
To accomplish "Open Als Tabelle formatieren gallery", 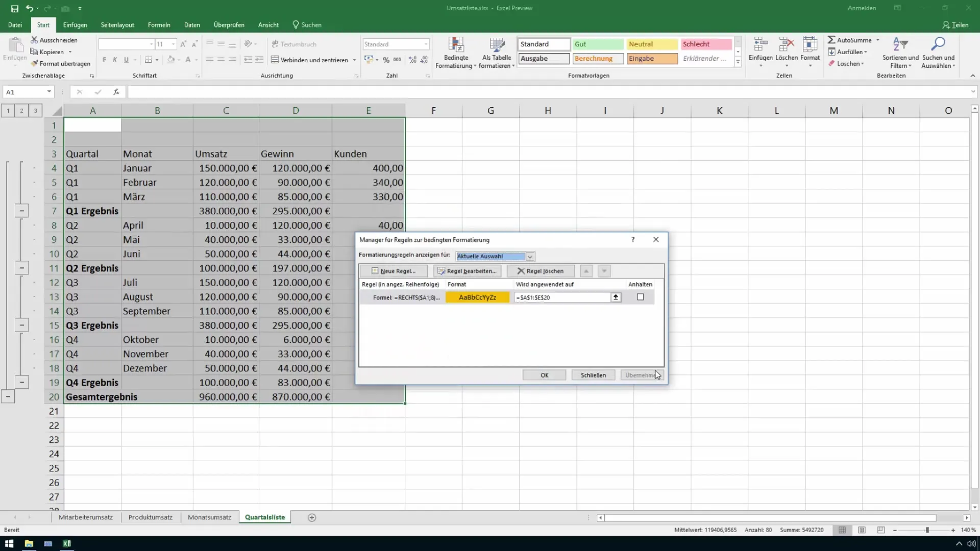I will coord(496,53).
